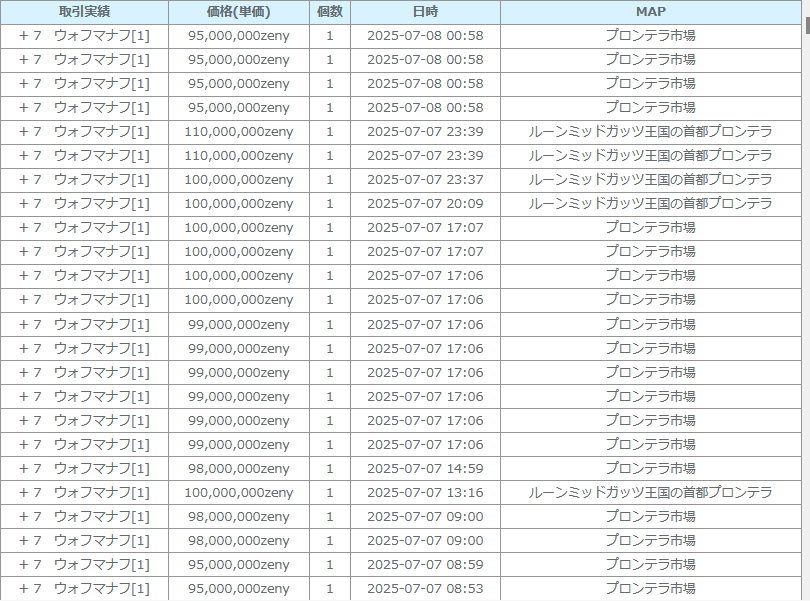Viewport: 810px width, 601px height.
Task: Click quantity 1 in the 08:59 row
Action: (x=330, y=565)
